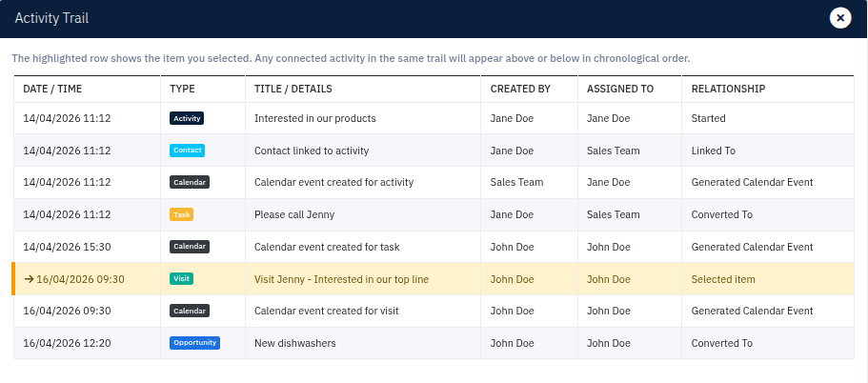The width and height of the screenshot is (868, 383).
Task: Select 'Calendar event created for visit' title
Action: coord(327,311)
